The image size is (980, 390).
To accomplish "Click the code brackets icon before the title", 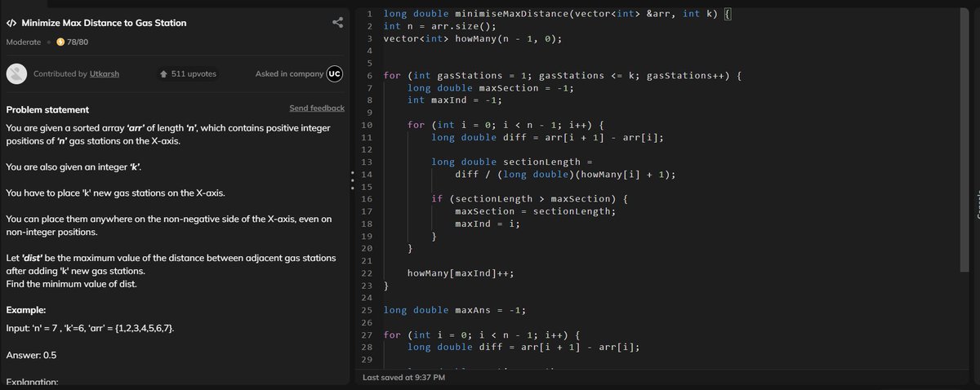I will 11,23.
